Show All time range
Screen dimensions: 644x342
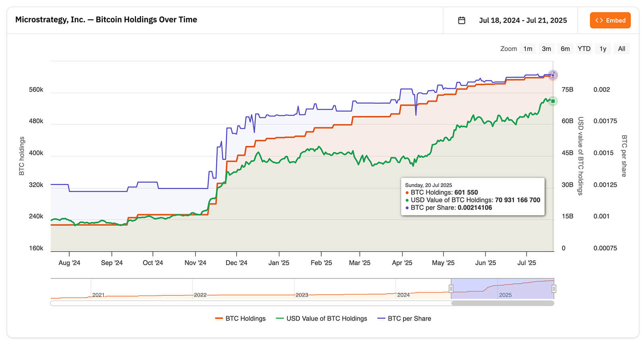[621, 49]
